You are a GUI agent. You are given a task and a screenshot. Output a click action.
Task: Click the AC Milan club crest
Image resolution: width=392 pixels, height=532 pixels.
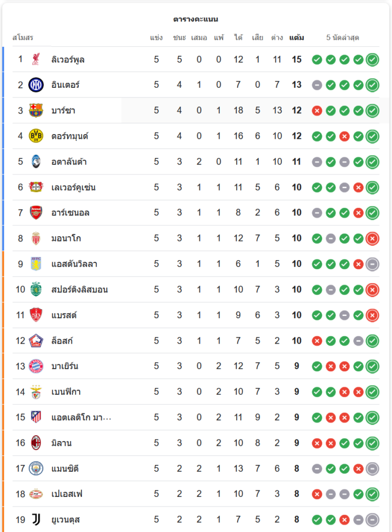36,443
